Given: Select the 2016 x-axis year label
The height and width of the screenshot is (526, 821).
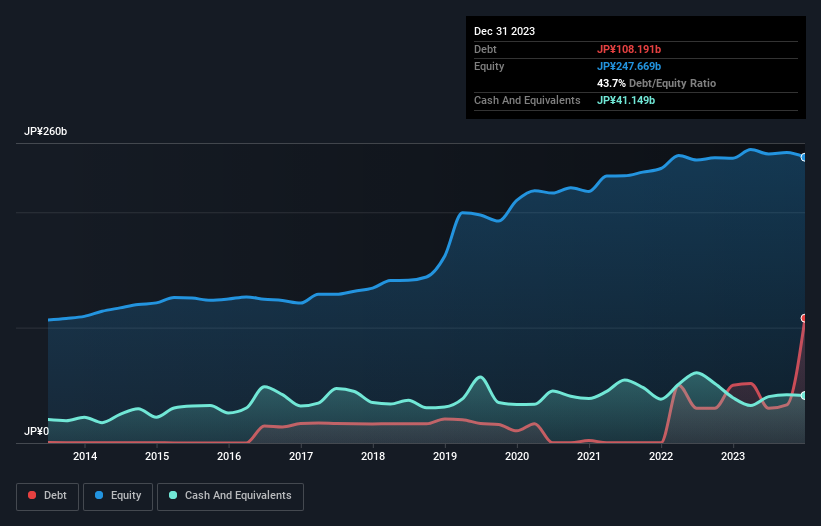Looking at the screenshot, I should pyautogui.click(x=229, y=457).
